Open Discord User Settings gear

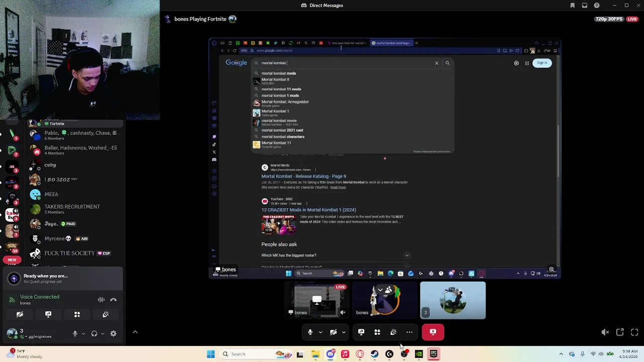[x=113, y=333]
